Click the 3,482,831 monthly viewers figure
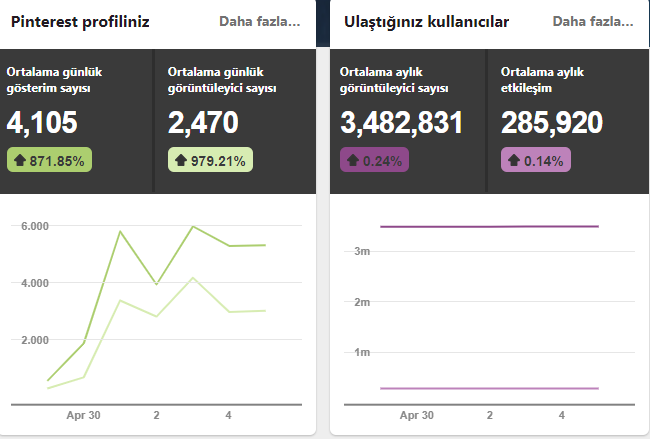This screenshot has width=650, height=439. pos(401,123)
